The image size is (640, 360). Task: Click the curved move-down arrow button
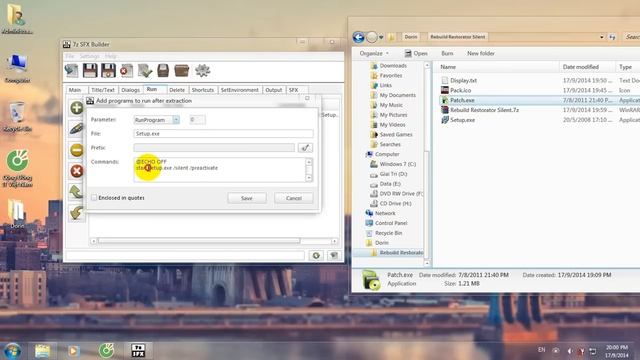(x=77, y=213)
